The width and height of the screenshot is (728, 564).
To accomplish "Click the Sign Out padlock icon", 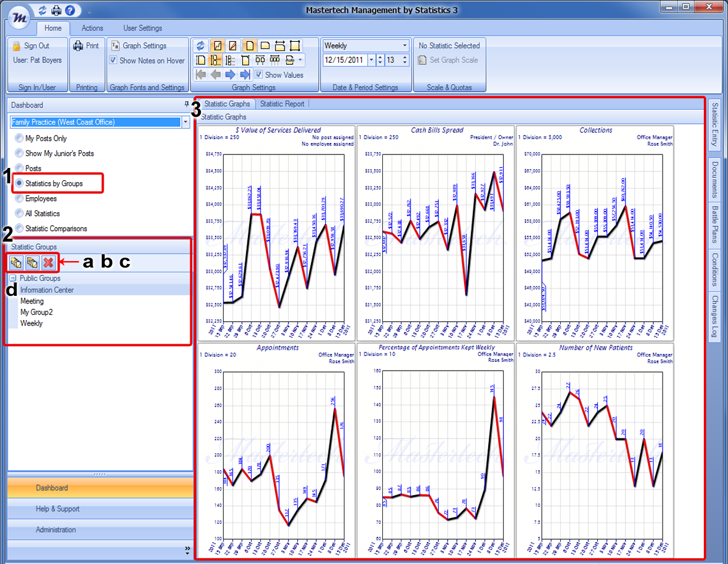I will coord(16,45).
